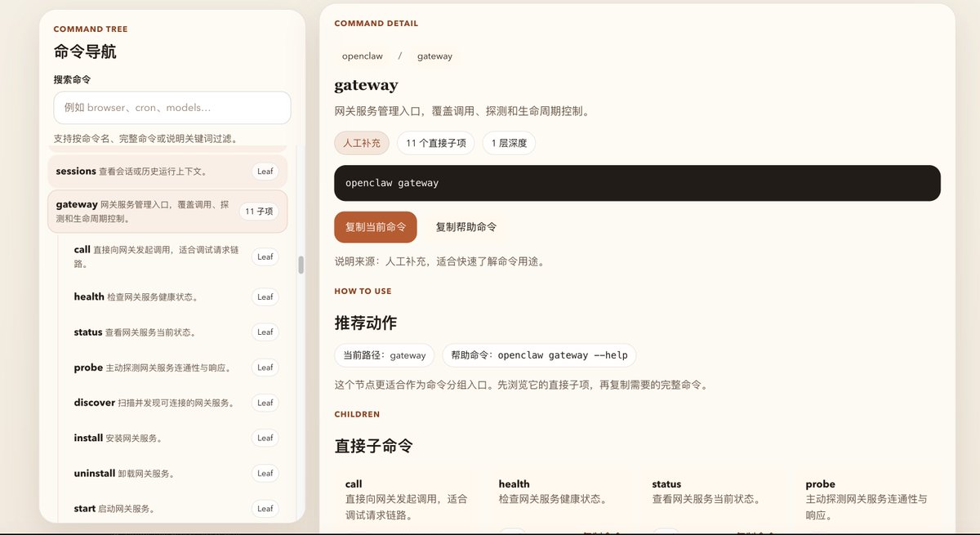Image resolution: width=980 pixels, height=535 pixels.
Task: Click the 帮助命令 openclaw gateway --help chip
Action: click(x=539, y=355)
